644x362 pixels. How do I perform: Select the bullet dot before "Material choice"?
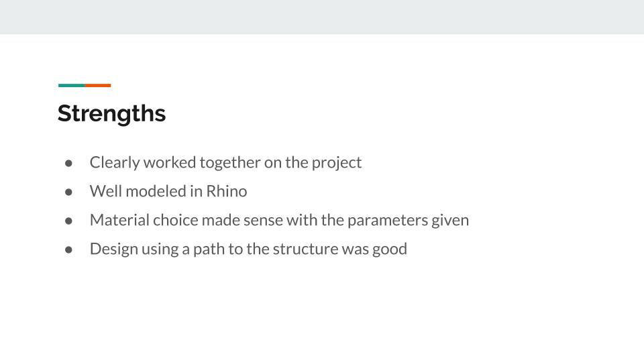68,221
